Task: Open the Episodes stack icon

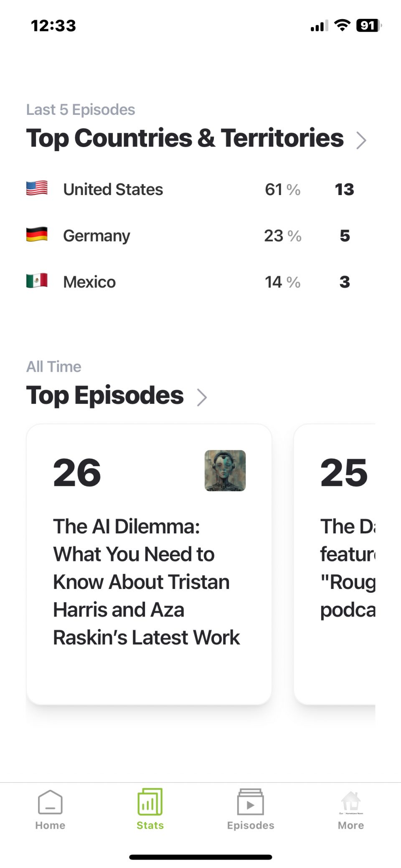Action: point(250,802)
